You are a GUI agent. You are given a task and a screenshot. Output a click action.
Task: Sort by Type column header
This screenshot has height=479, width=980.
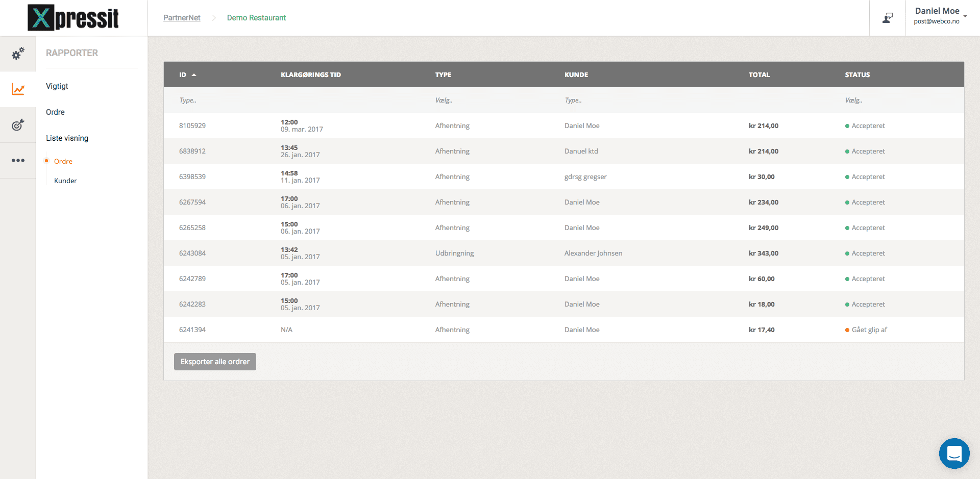pyautogui.click(x=443, y=75)
